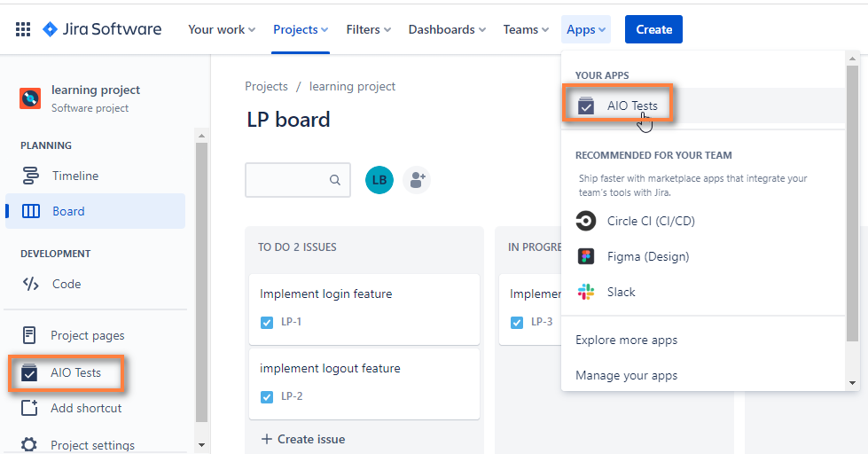Choose the Slack app icon
This screenshot has width=868, height=454.
tap(586, 292)
